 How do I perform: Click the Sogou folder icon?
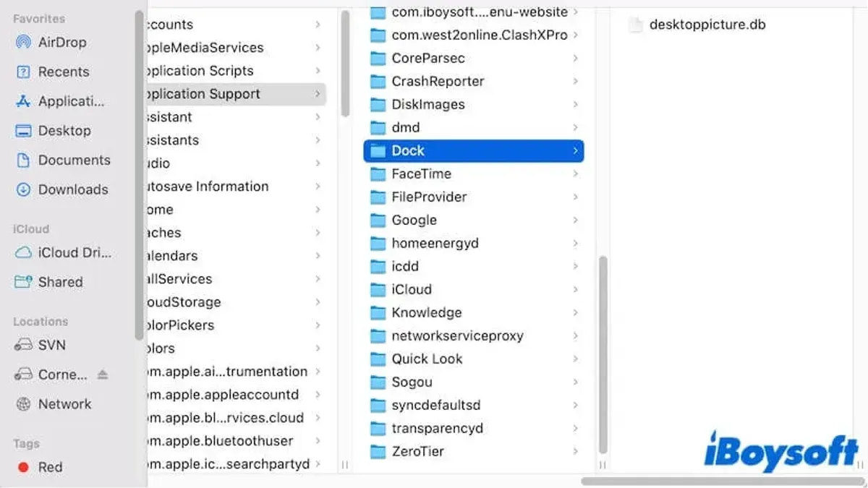point(378,382)
